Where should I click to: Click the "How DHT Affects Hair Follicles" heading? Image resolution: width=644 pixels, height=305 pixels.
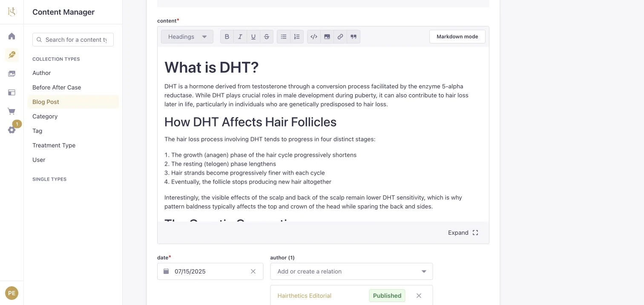click(x=250, y=122)
